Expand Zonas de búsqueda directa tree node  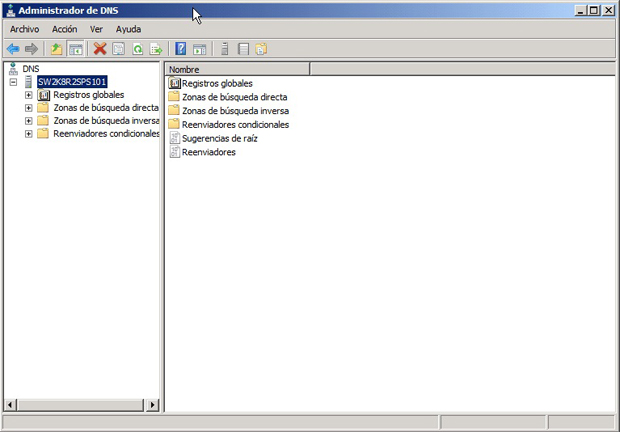point(28,108)
